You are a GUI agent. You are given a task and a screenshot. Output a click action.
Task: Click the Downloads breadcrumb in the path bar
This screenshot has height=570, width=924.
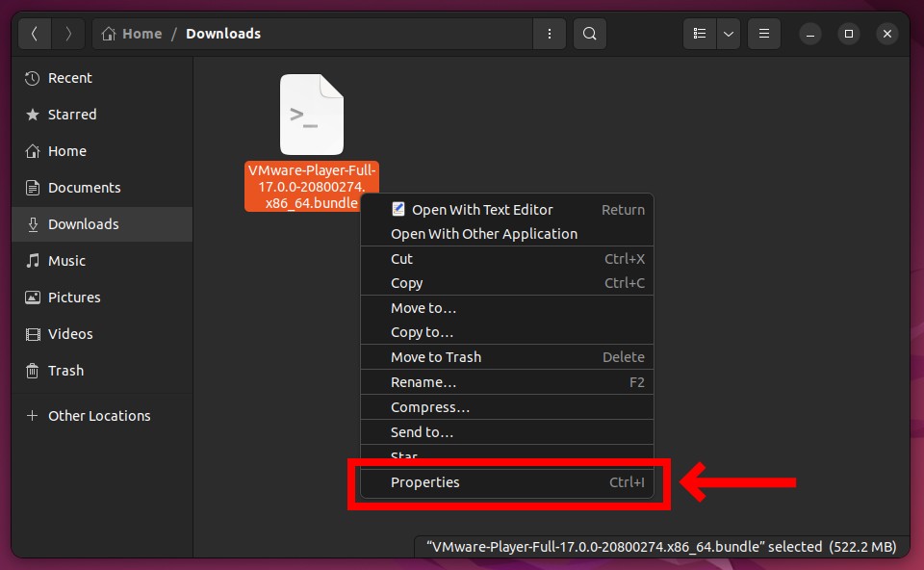point(222,33)
